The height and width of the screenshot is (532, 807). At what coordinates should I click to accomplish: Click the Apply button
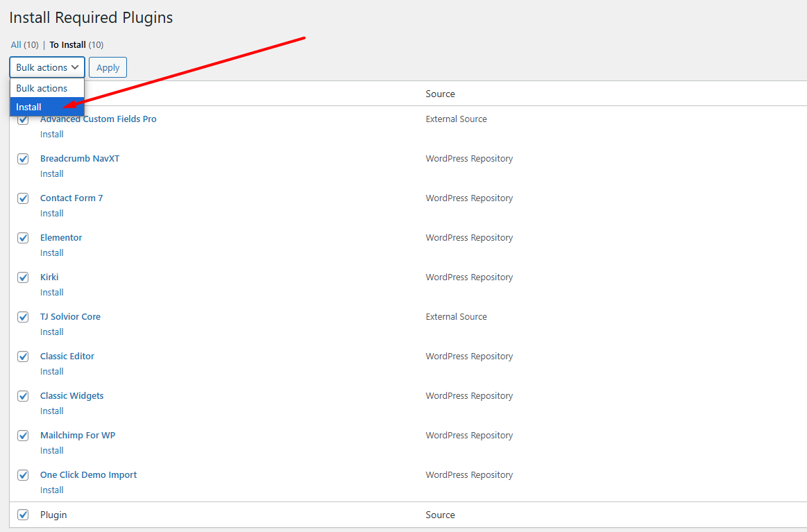tap(108, 67)
